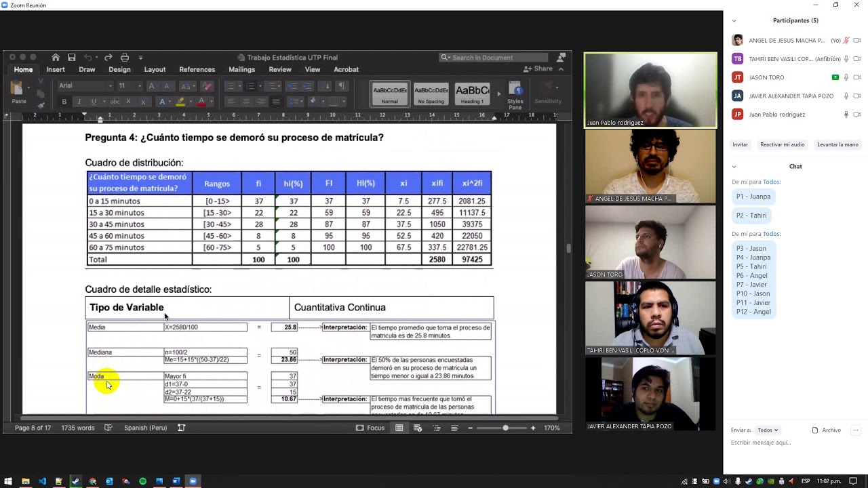The image size is (868, 488).
Task: Toggle camera icon for TAHIRI BEN VASILI
Action: tap(857, 59)
